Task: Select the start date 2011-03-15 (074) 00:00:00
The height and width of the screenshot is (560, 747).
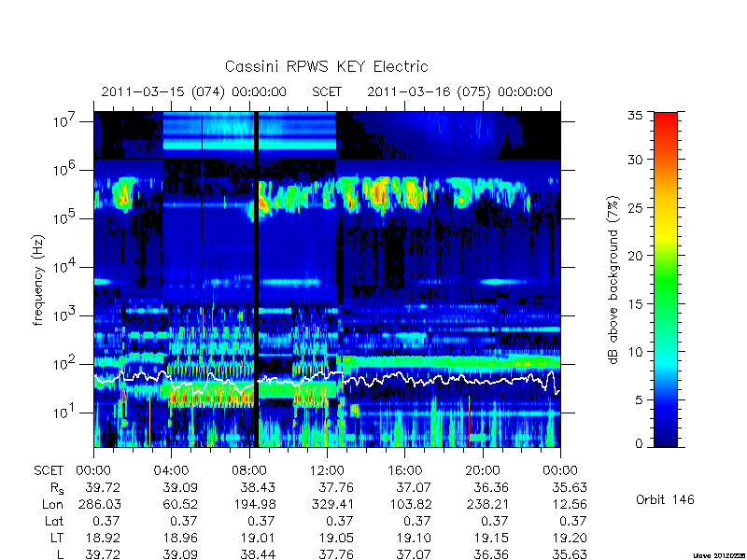Action: tap(194, 91)
